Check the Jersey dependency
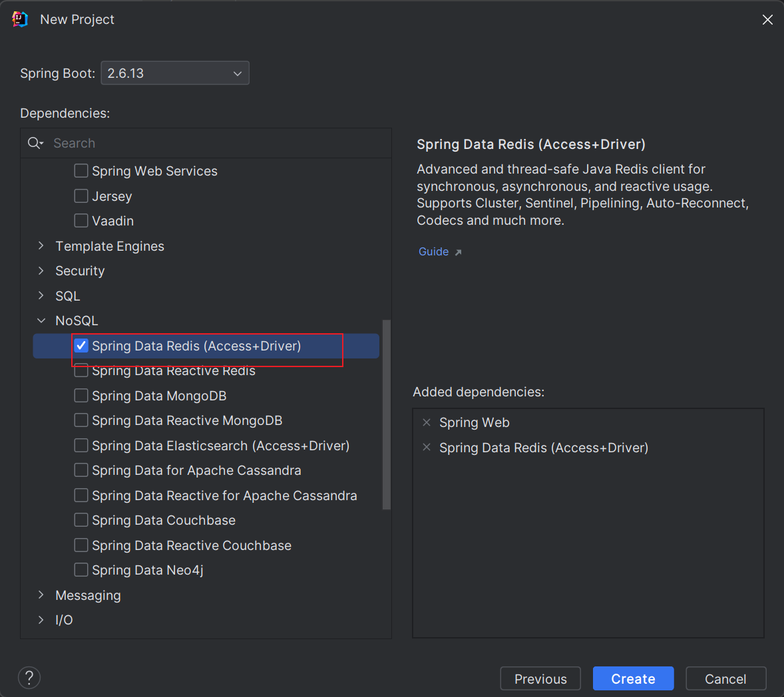 click(81, 196)
